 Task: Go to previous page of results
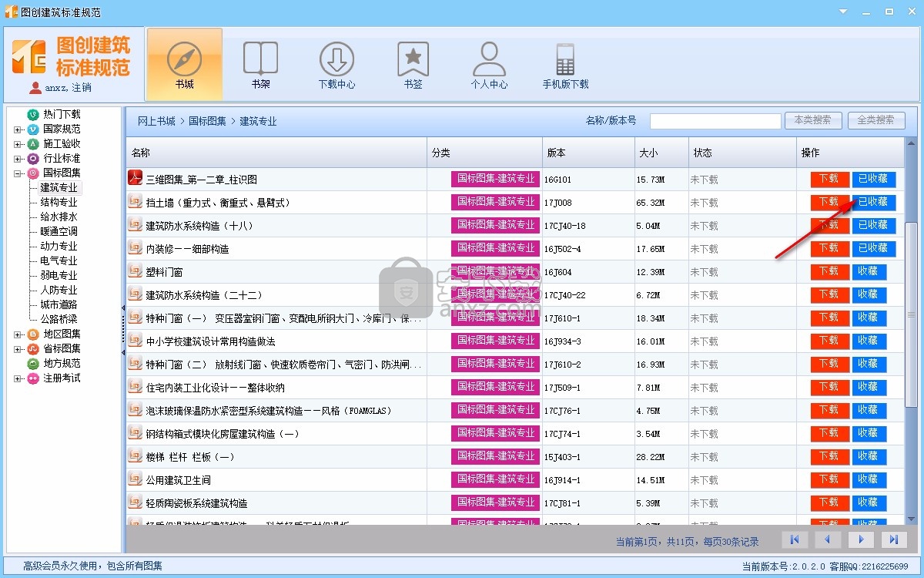[x=829, y=539]
